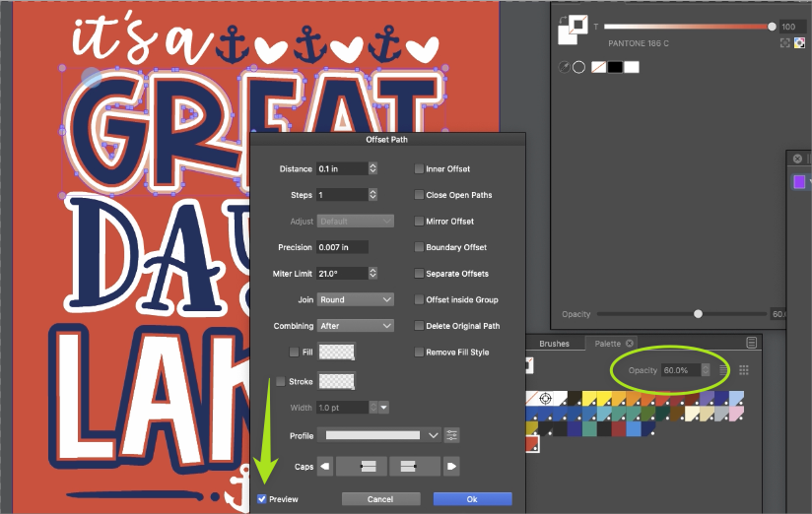Viewport: 812px width, 514px height.
Task: Open the Join dropdown set to Round
Action: pos(356,299)
